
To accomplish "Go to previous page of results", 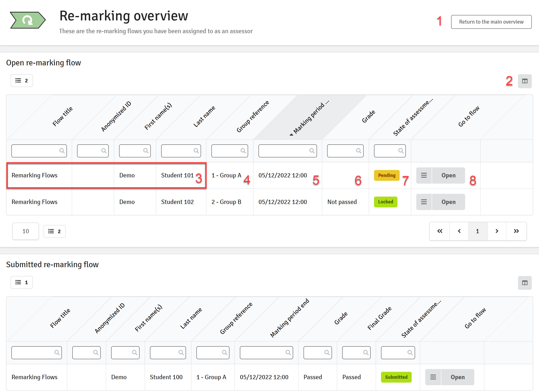I will point(459,231).
